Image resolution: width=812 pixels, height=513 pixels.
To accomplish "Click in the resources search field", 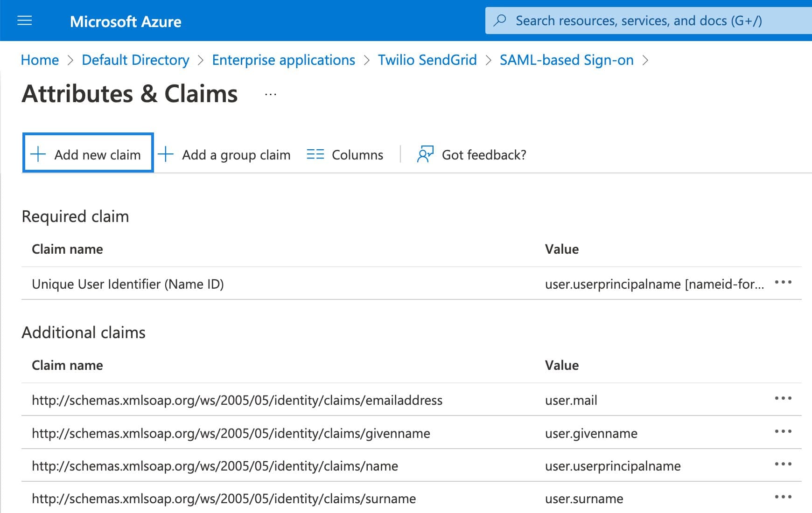I will 630,21.
